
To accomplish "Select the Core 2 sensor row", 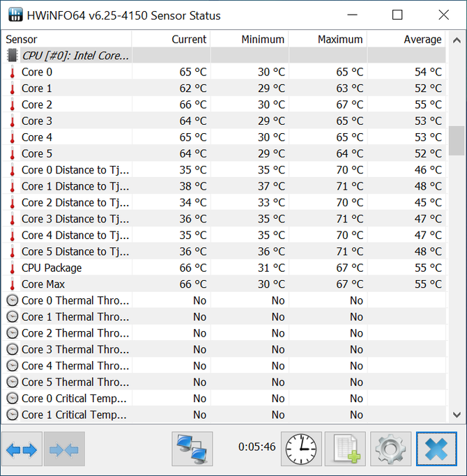I will pyautogui.click(x=224, y=105).
